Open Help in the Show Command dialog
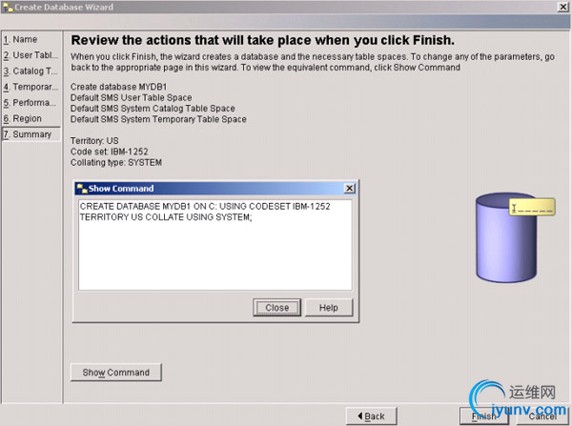 point(329,307)
